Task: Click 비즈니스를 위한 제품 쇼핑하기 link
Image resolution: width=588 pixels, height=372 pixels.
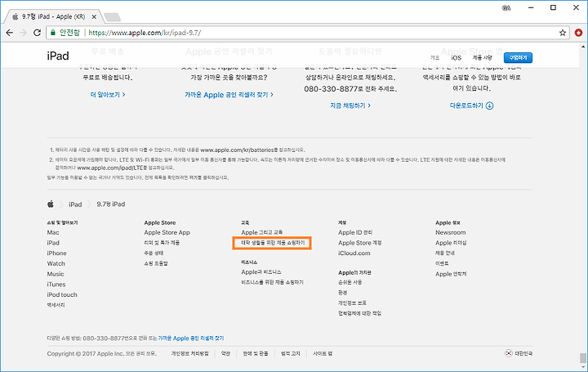Action: click(272, 282)
